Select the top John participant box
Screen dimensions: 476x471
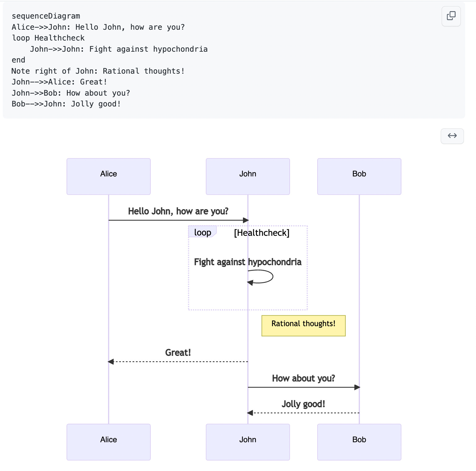248,176
